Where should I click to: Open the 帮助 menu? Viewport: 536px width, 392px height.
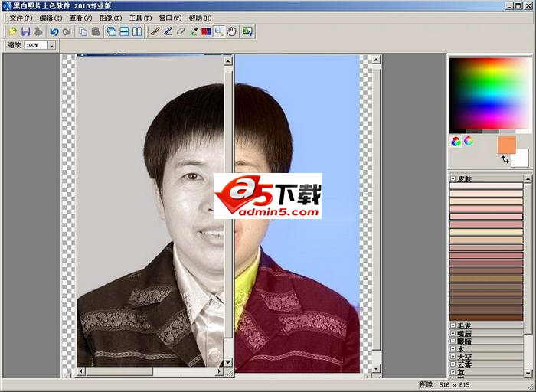(x=199, y=18)
